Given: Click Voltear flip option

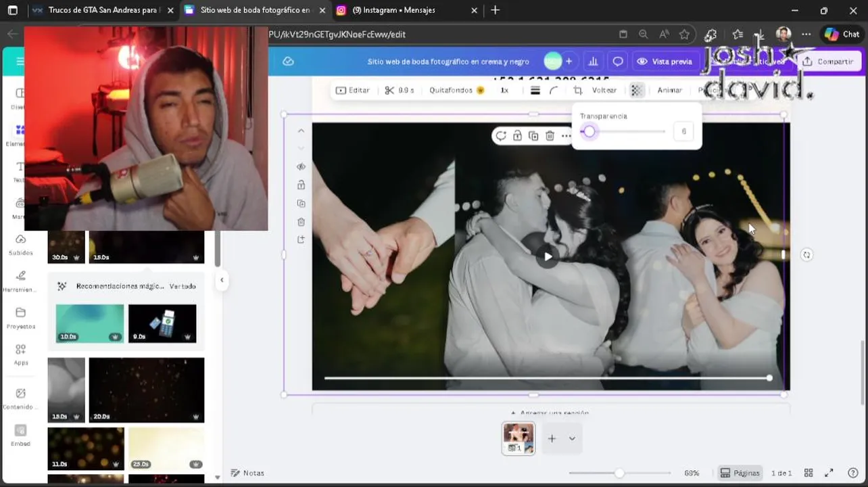Looking at the screenshot, I should tap(604, 90).
